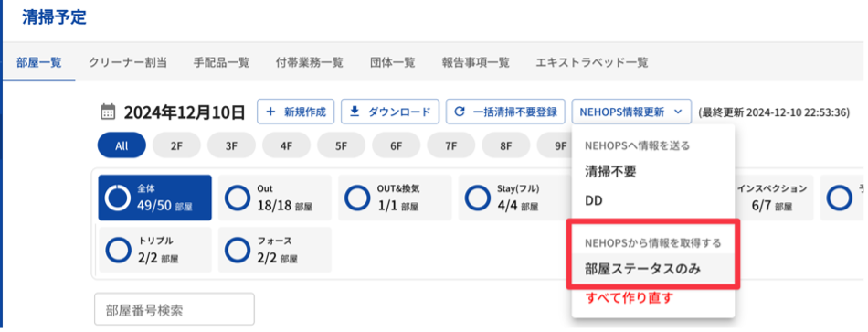Focus the 部屋番号検索 search field

[175, 309]
